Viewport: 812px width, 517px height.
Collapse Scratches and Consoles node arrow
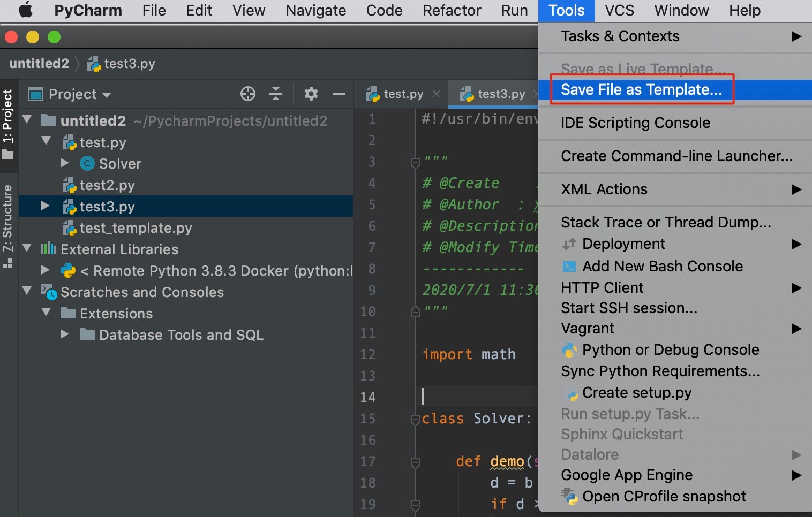(27, 291)
